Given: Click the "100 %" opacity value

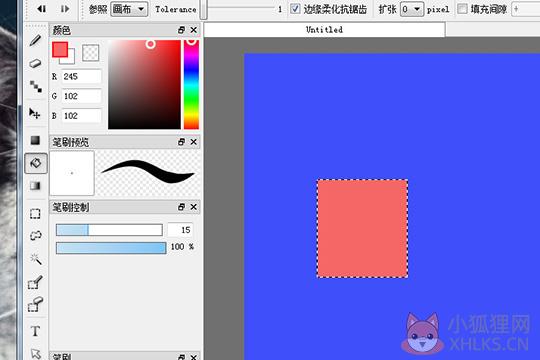Looking at the screenshot, I should (x=183, y=247).
